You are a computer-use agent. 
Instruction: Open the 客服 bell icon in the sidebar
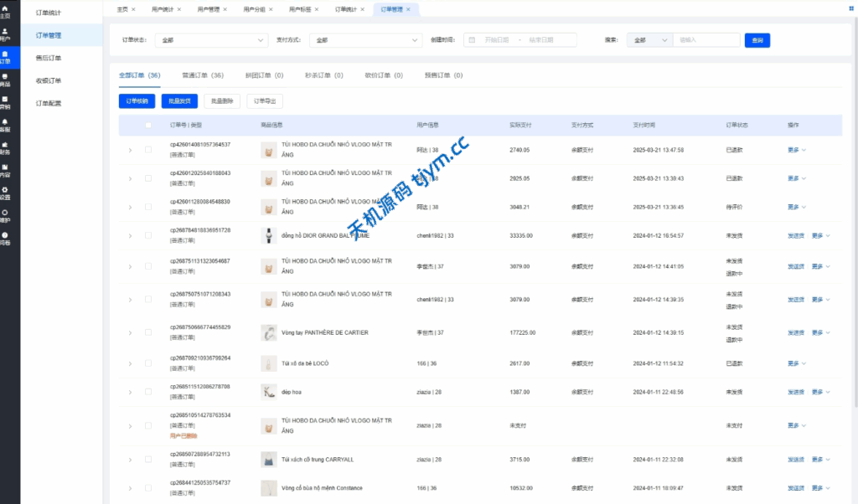click(6, 126)
